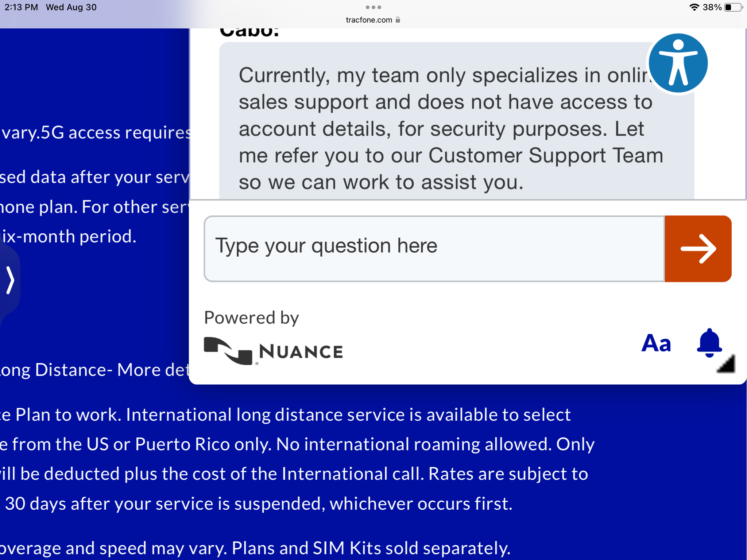Screen dimensions: 747x560
Task: Open the Nuance logo
Action: tap(273, 351)
